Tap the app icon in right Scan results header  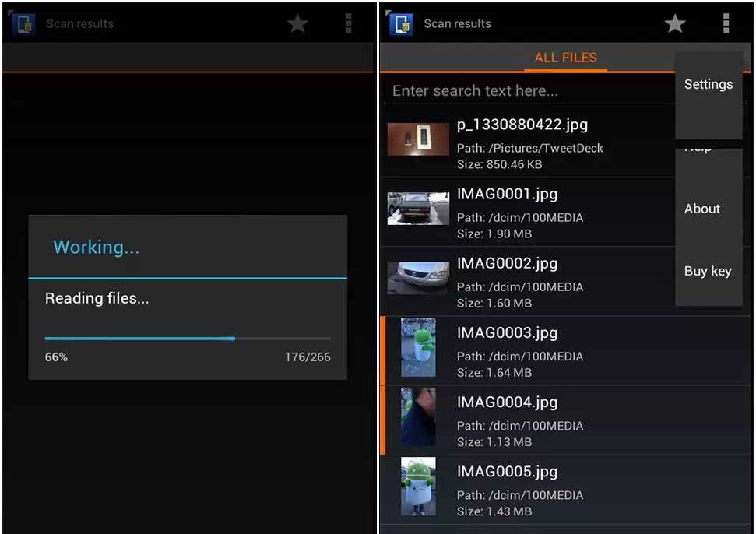coord(401,23)
